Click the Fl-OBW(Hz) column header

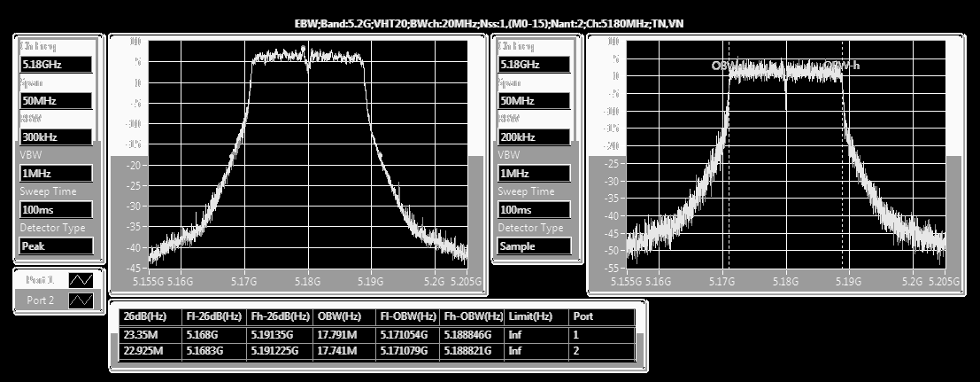(407, 317)
